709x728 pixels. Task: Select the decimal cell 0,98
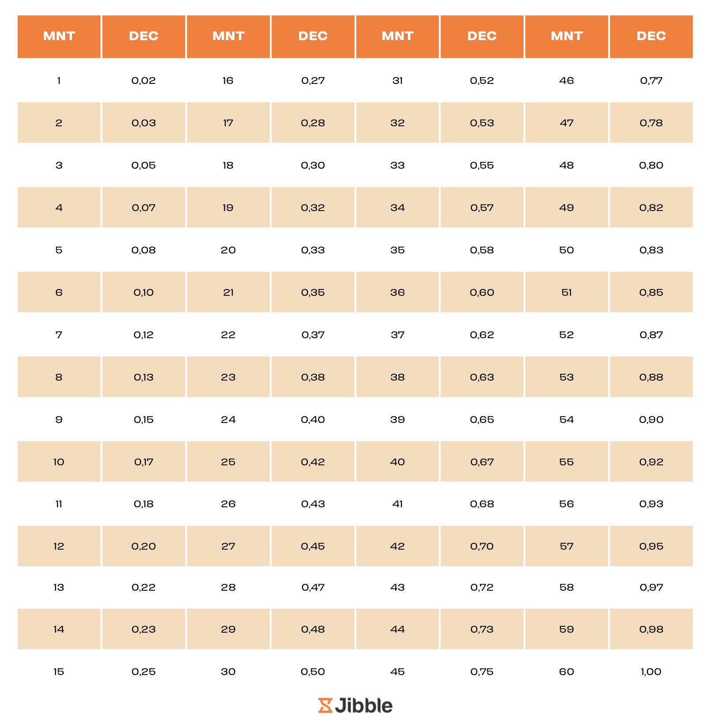click(x=651, y=629)
